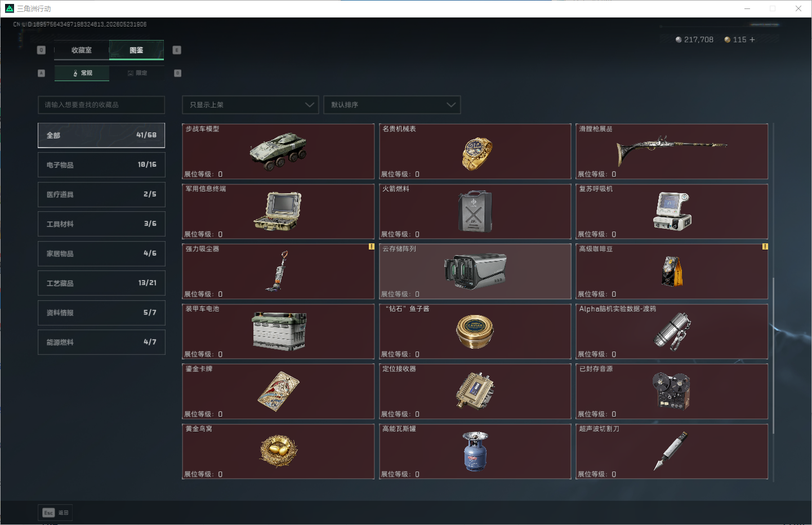Expand the 默认排序 sort dropdown
The width and height of the screenshot is (812, 525).
[x=392, y=105]
